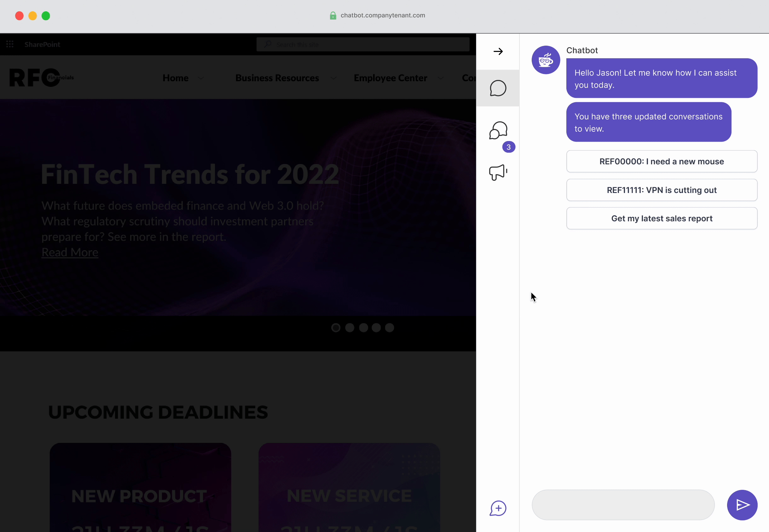This screenshot has width=769, height=532.
Task: Select first carousel slide dot
Action: [x=336, y=328]
